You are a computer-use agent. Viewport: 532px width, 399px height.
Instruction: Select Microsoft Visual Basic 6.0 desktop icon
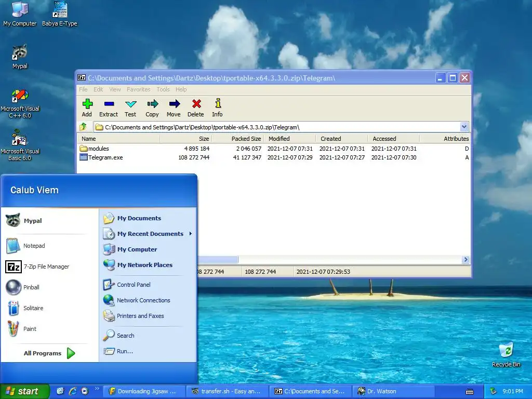pos(20,145)
